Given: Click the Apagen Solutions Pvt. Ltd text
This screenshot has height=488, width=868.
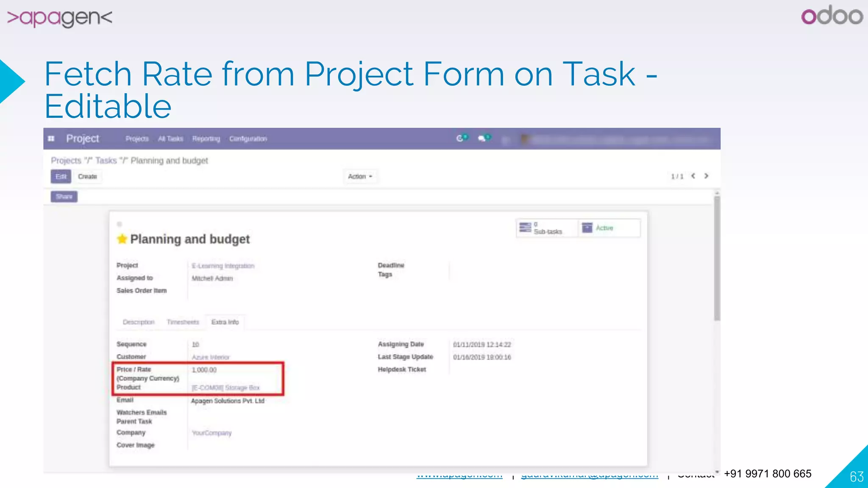Looking at the screenshot, I should 228,401.
